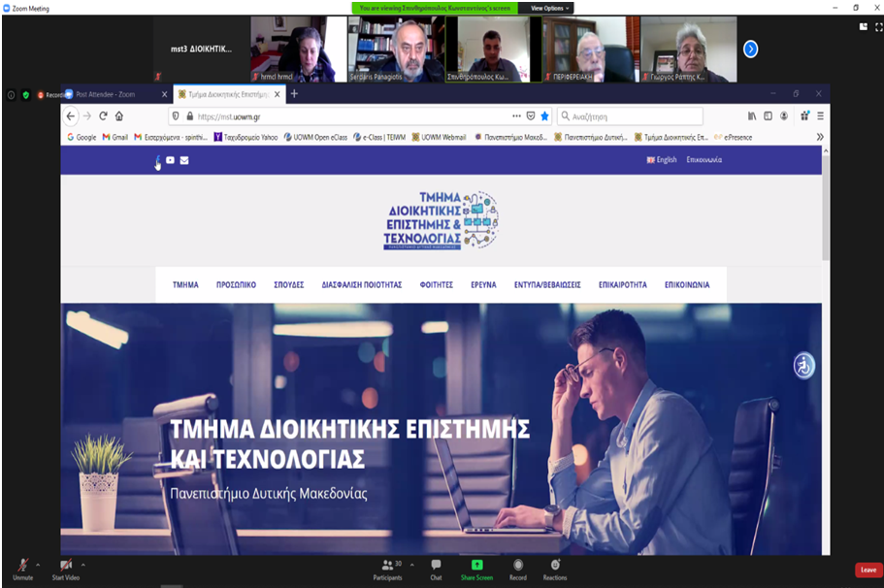This screenshot has height=588, width=884.
Task: Open the ΕΠΙΚΑΙΡΟΤΗΤΑ menu
Action: tap(623, 284)
